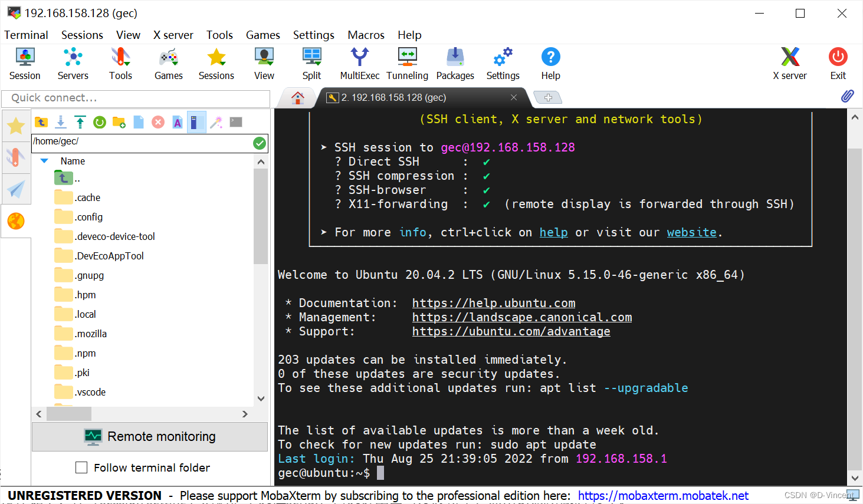Click the rename file 'A' icon
This screenshot has height=504, width=863.
pyautogui.click(x=178, y=122)
